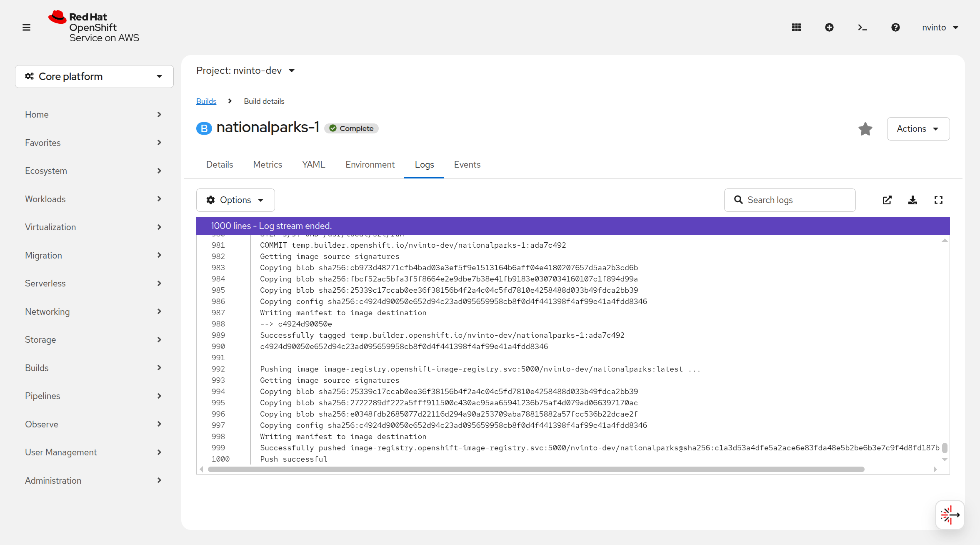Switch to the Metrics tab
980x545 pixels.
tap(267, 165)
